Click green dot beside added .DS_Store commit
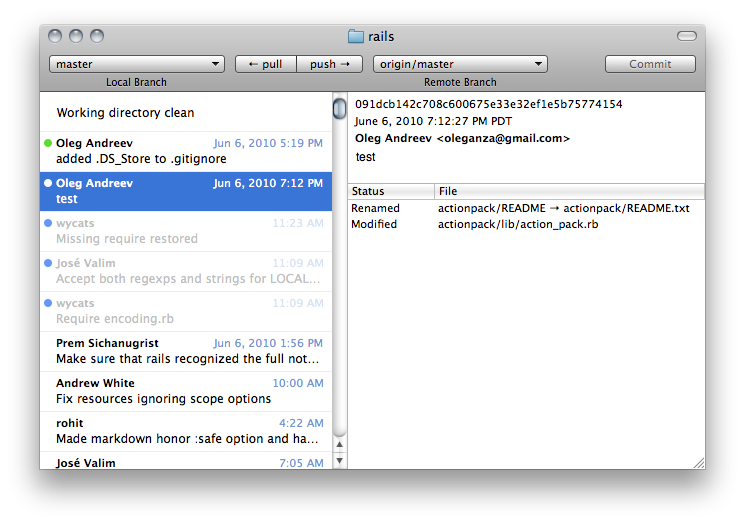Viewport: 745px width, 524px height. coord(48,143)
